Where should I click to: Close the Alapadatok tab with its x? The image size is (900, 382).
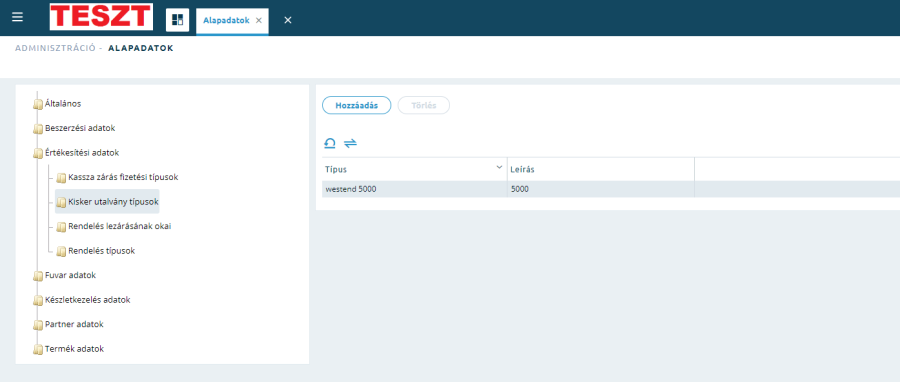[x=259, y=20]
